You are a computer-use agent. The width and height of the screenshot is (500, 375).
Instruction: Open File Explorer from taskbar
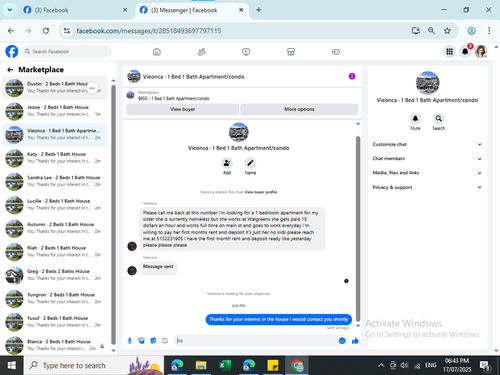[201, 365]
